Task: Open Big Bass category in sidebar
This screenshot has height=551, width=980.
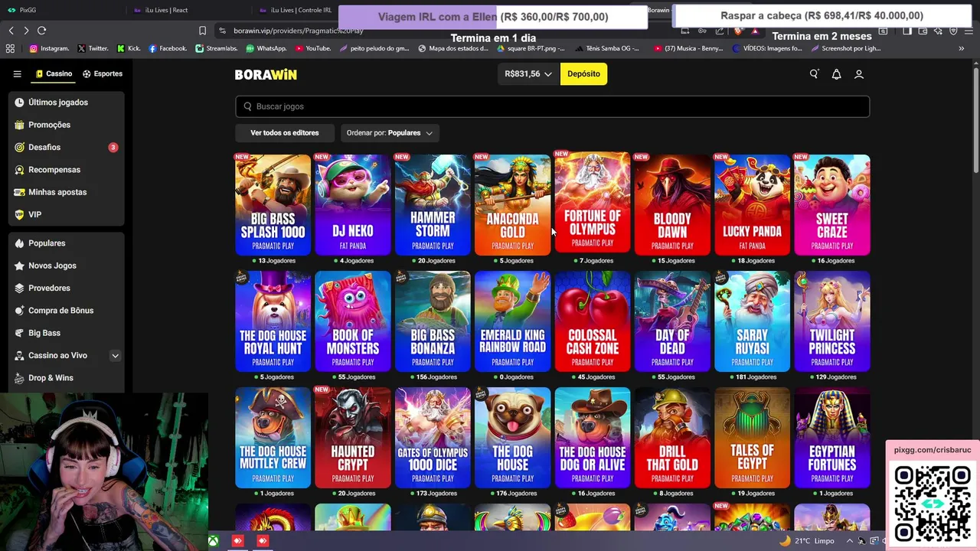Action: pyautogui.click(x=66, y=333)
